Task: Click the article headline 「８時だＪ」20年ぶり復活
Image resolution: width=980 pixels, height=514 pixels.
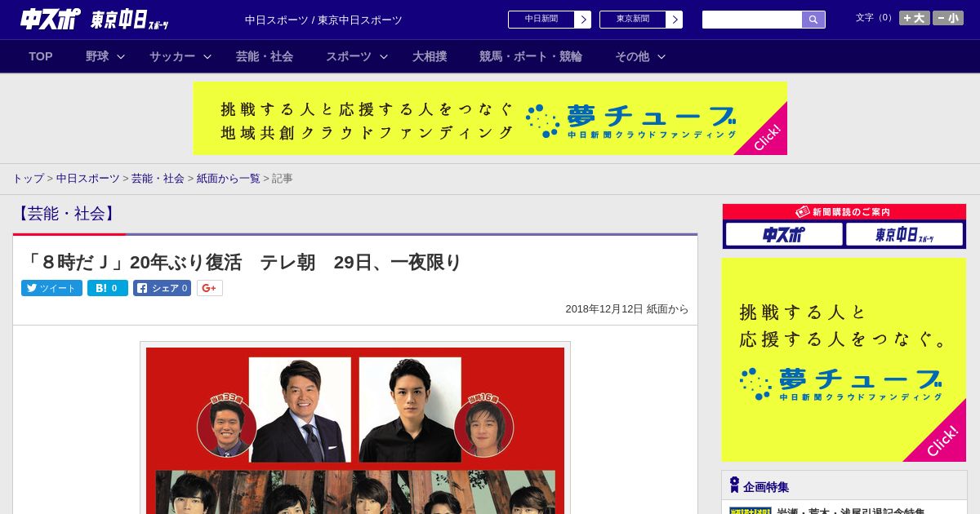Action: [x=243, y=263]
